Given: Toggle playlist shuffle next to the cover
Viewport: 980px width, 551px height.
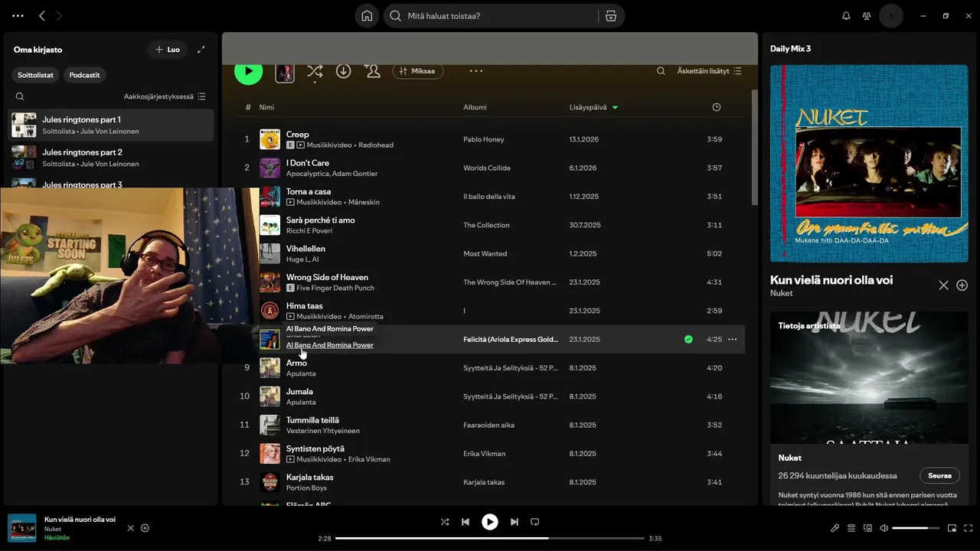Looking at the screenshot, I should click(x=315, y=71).
